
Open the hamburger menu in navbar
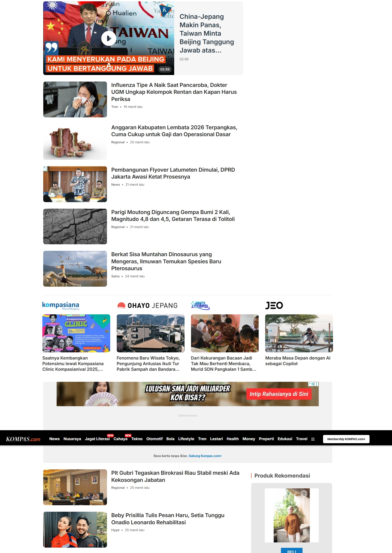(313, 439)
